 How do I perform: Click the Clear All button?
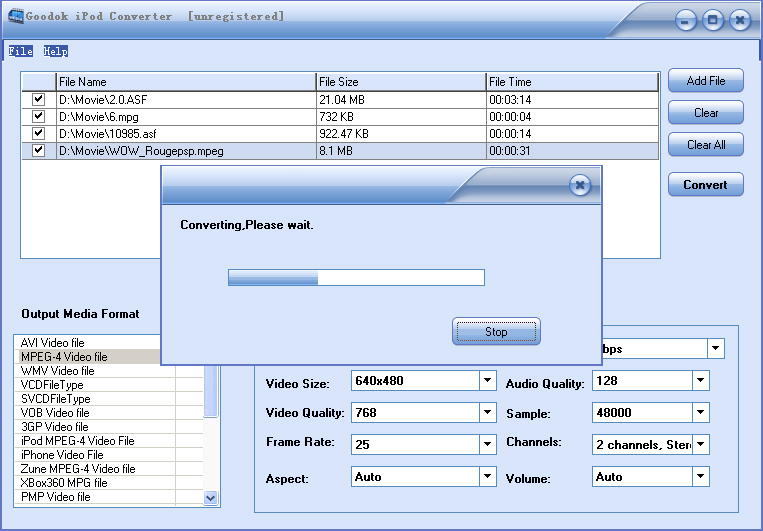point(706,145)
